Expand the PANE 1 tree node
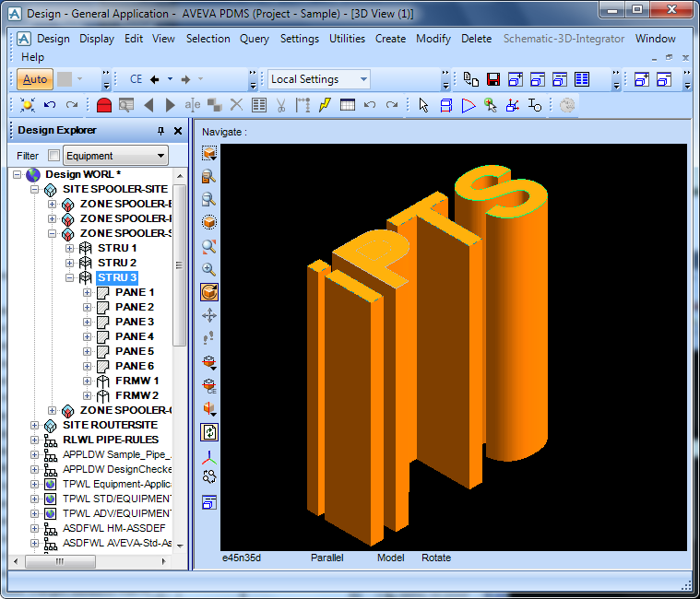The width and height of the screenshot is (700, 599). pyautogui.click(x=87, y=292)
